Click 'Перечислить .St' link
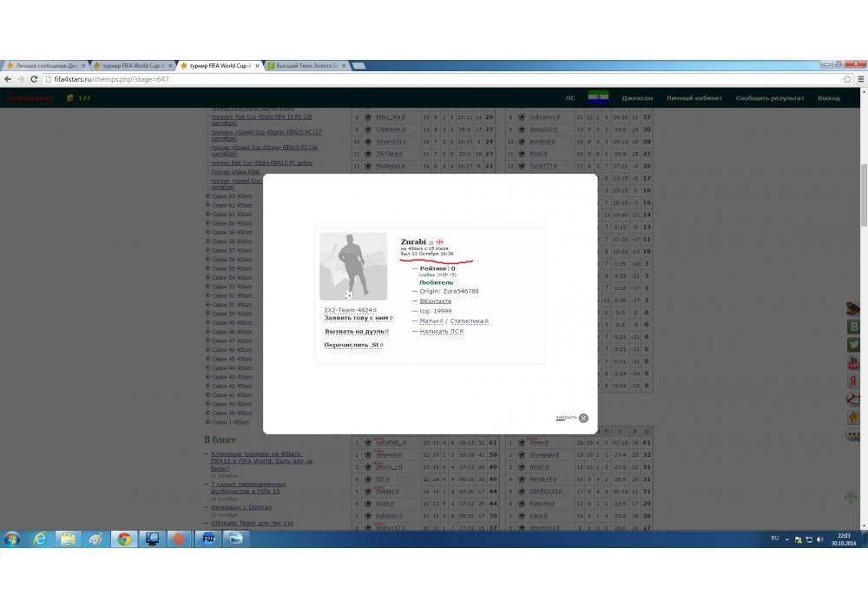This screenshot has height=608, width=868. 353,345
